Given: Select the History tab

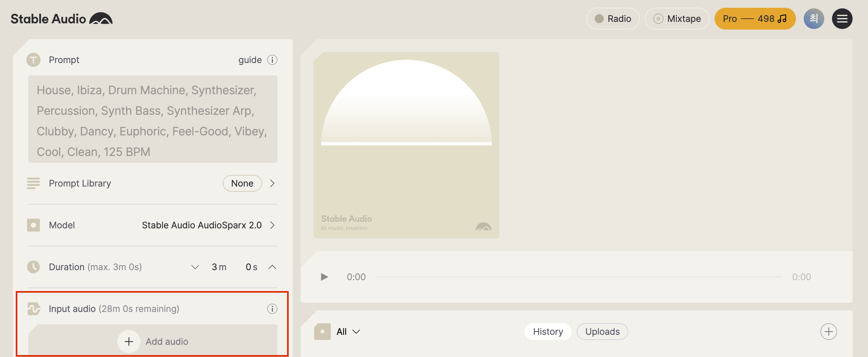Looking at the screenshot, I should [x=548, y=330].
